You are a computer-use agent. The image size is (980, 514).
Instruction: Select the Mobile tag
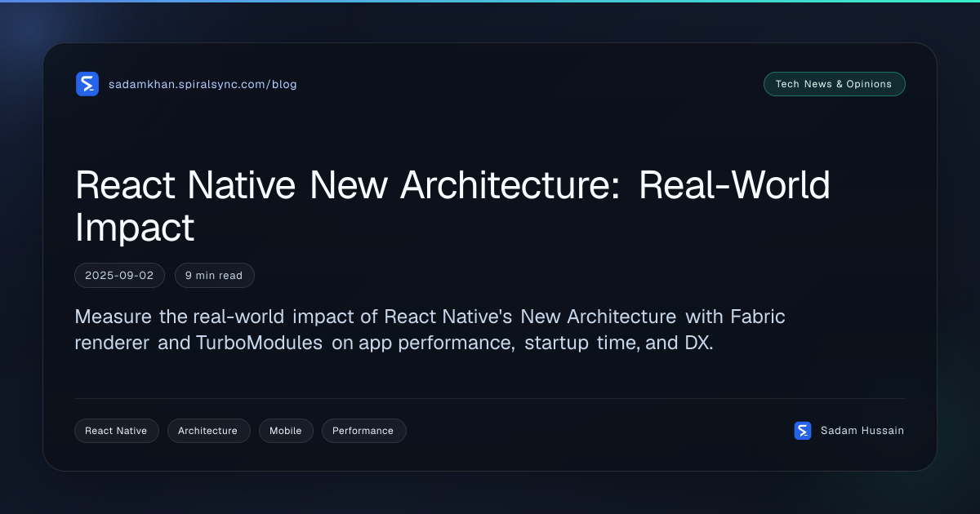(286, 431)
